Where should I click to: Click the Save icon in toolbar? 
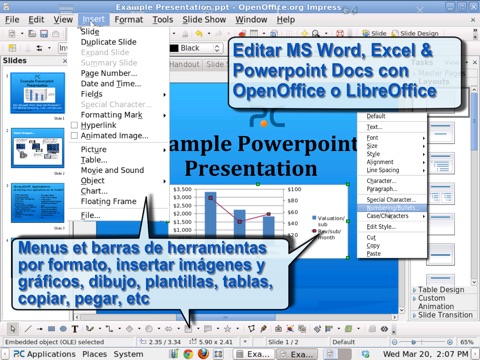[44, 34]
